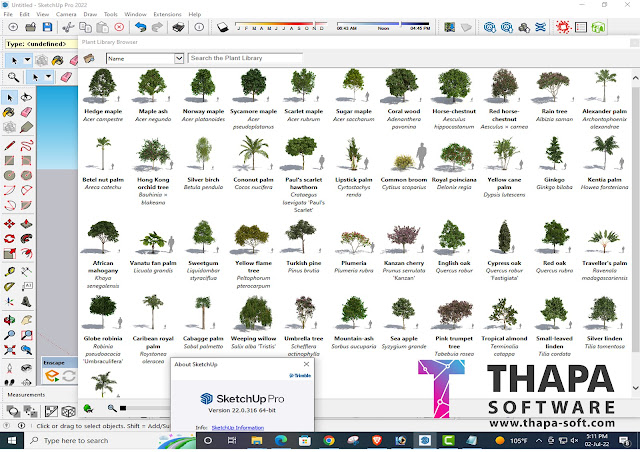Select the Hedge maple plant thumbnail
The height and width of the screenshot is (452, 640).
tap(103, 86)
